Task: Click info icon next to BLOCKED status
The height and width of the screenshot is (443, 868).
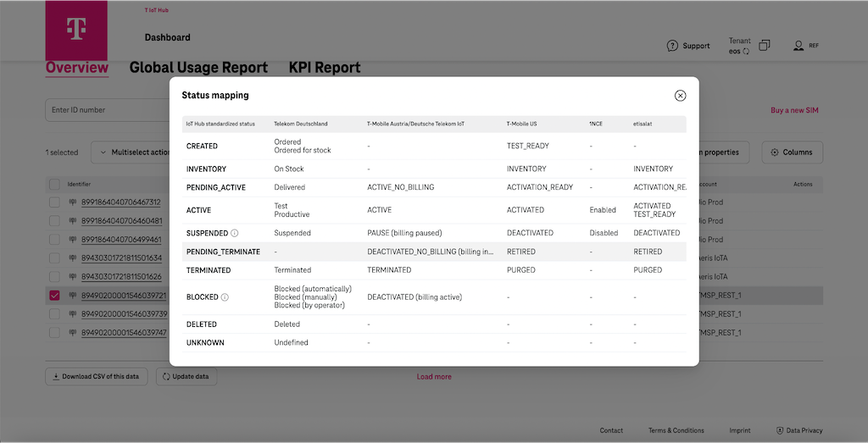Action: [x=225, y=297]
